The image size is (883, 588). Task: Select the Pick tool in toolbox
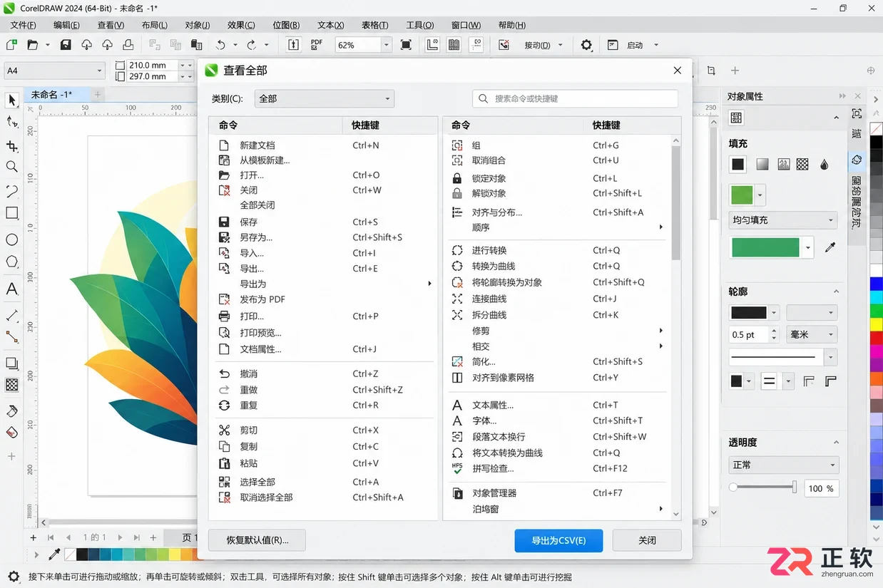click(x=12, y=100)
